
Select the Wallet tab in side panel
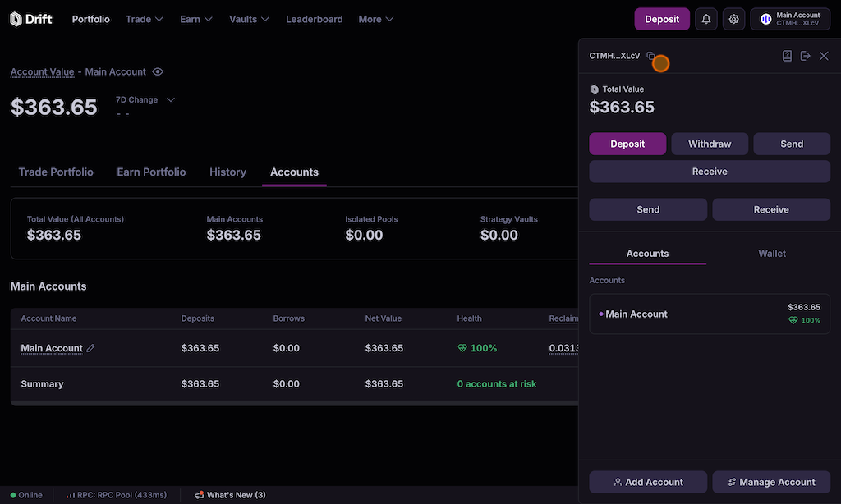coord(771,254)
